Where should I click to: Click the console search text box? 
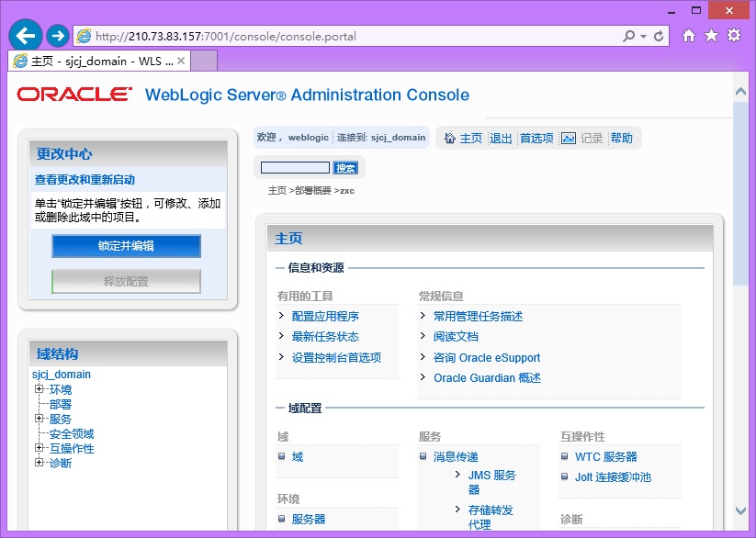click(x=295, y=167)
